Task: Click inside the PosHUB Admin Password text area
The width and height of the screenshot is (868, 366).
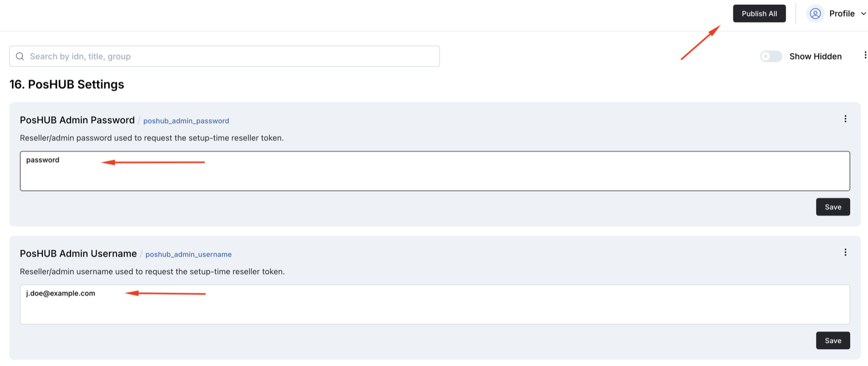Action: tap(435, 171)
